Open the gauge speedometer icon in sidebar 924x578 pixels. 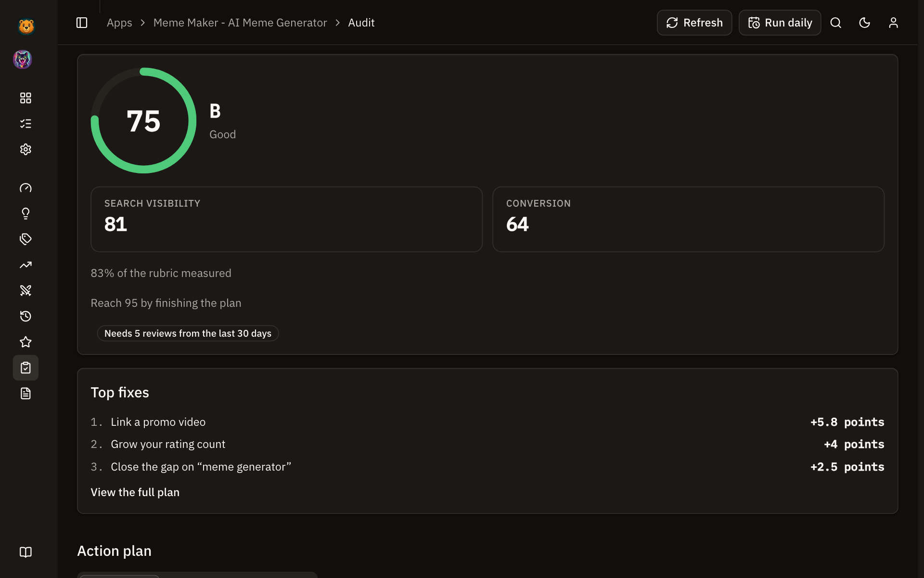(x=26, y=188)
